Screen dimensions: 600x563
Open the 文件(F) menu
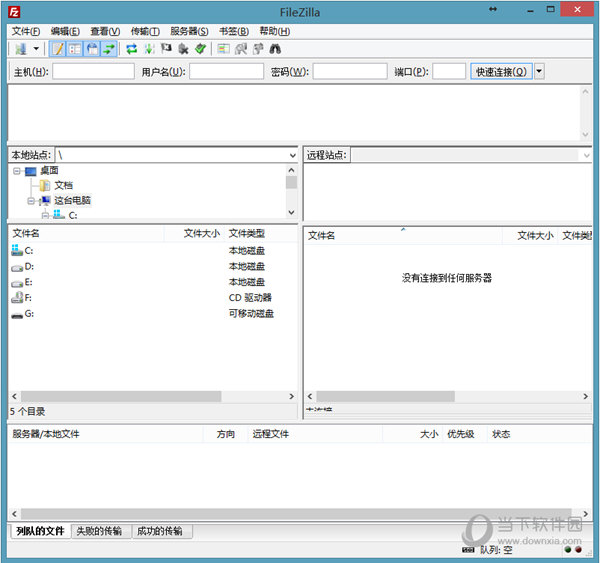click(x=26, y=31)
